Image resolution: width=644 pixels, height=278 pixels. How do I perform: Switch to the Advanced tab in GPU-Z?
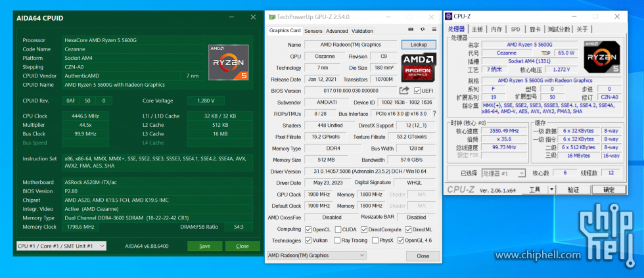coord(336,31)
